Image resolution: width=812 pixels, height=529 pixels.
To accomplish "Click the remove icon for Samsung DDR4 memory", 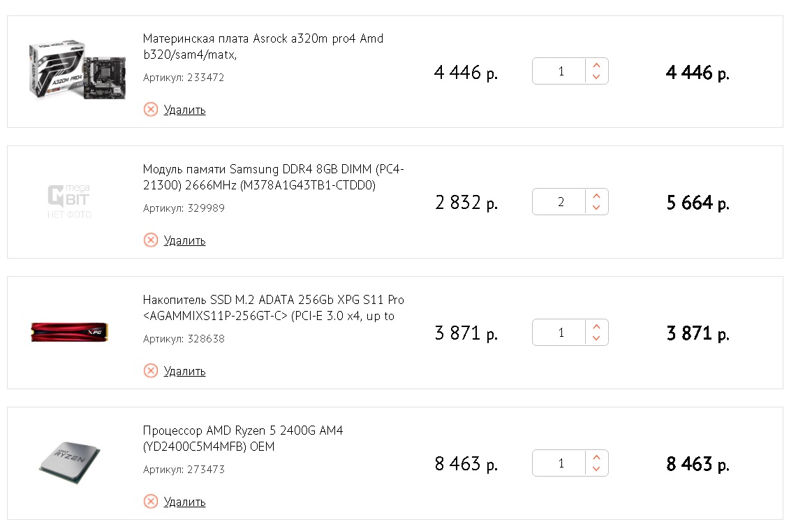I will click(x=151, y=240).
